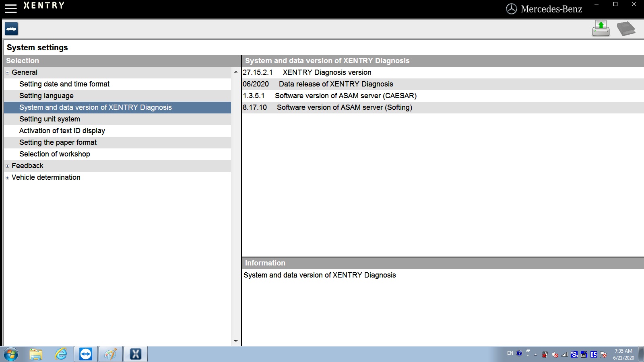The width and height of the screenshot is (644, 362).
Task: Select Activation of text ID display
Action: 118,131
